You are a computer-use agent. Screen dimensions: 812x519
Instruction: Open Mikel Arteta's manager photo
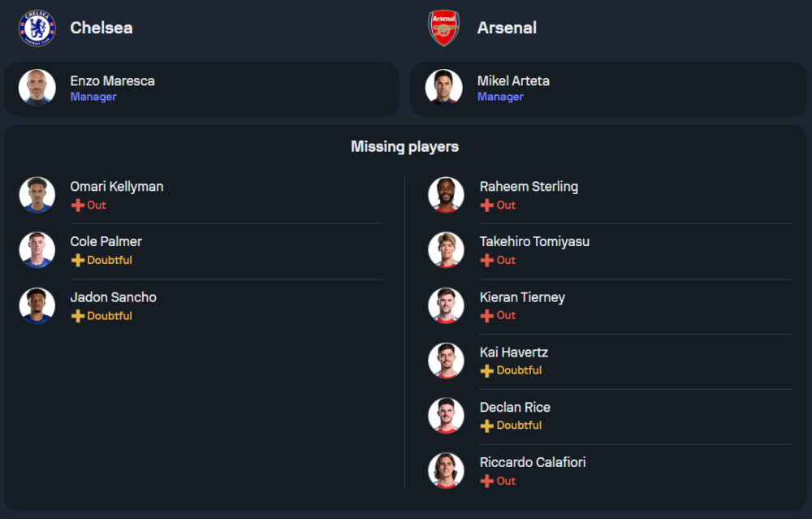pos(444,88)
